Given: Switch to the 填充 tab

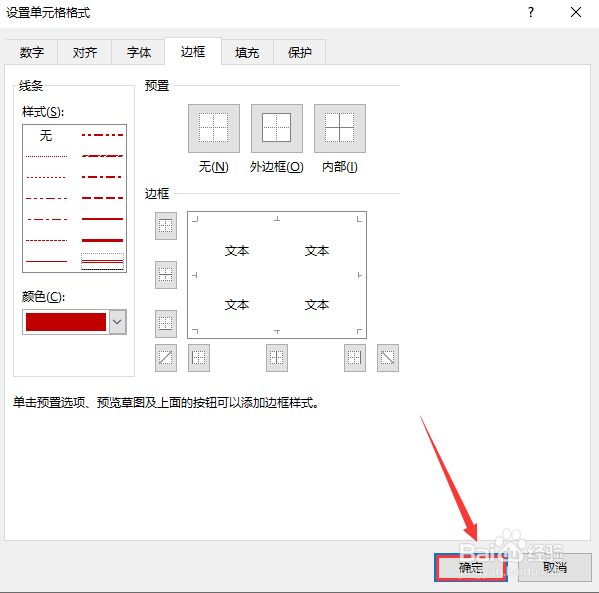Looking at the screenshot, I should [x=247, y=52].
